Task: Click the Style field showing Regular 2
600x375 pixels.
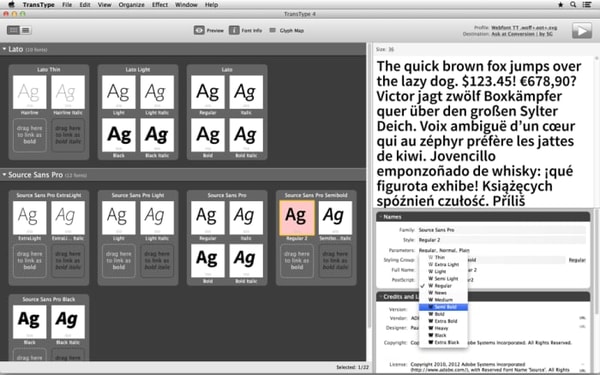Action: (501, 240)
